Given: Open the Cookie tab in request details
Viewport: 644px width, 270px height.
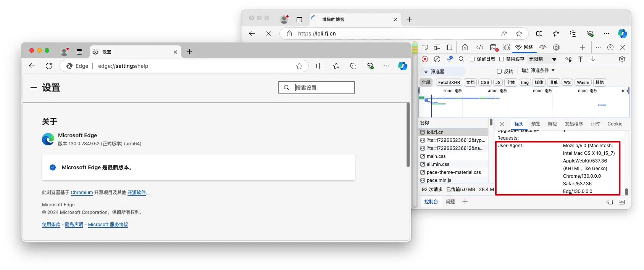Looking at the screenshot, I should coord(615,124).
